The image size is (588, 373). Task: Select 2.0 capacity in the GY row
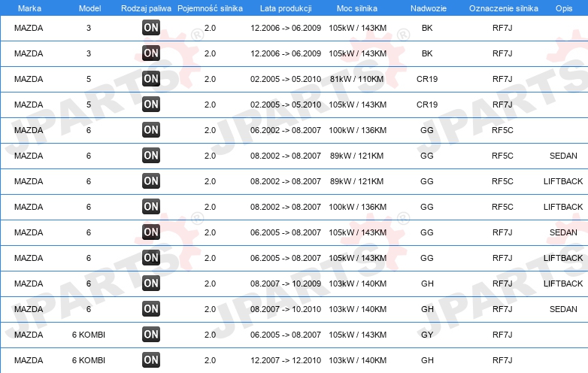pyautogui.click(x=210, y=335)
